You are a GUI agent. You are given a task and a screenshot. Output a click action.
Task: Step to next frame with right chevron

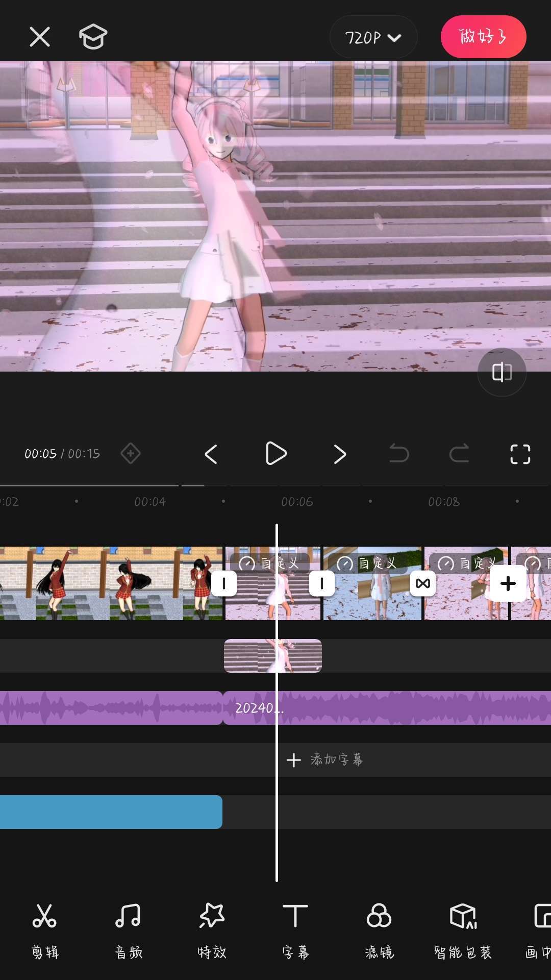(340, 454)
